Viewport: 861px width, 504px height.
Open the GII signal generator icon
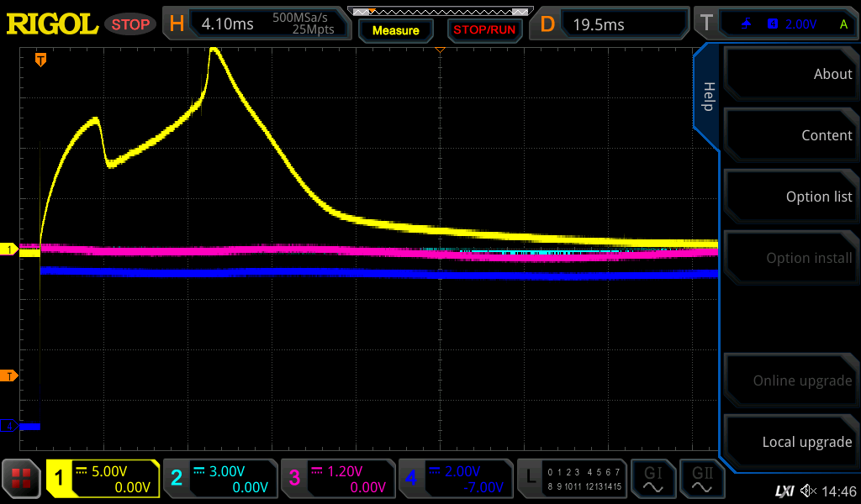[x=701, y=479]
